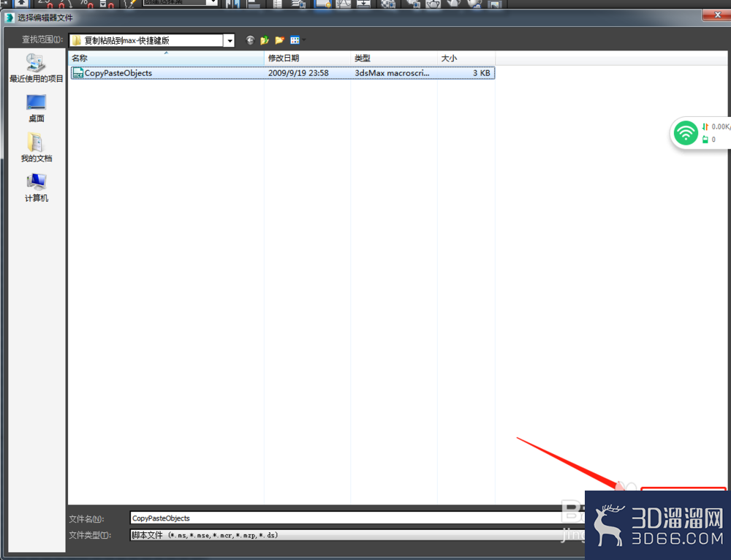731x560 pixels.
Task: Click the green WiFi floating widget
Action: [686, 133]
